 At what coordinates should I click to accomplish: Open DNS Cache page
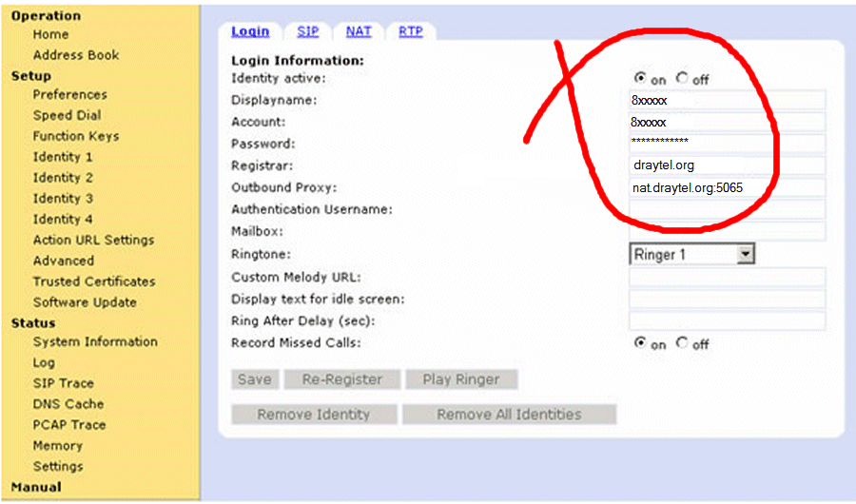68,404
